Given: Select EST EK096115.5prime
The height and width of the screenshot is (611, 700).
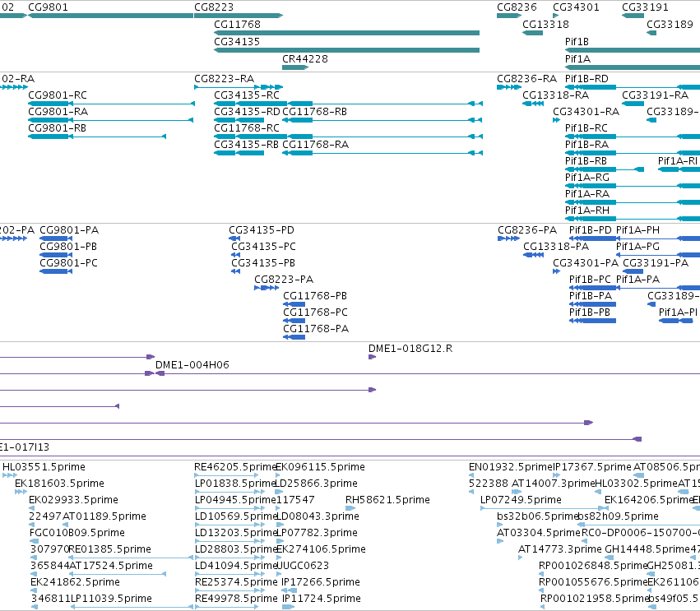Looking at the screenshot, I should 321,468.
